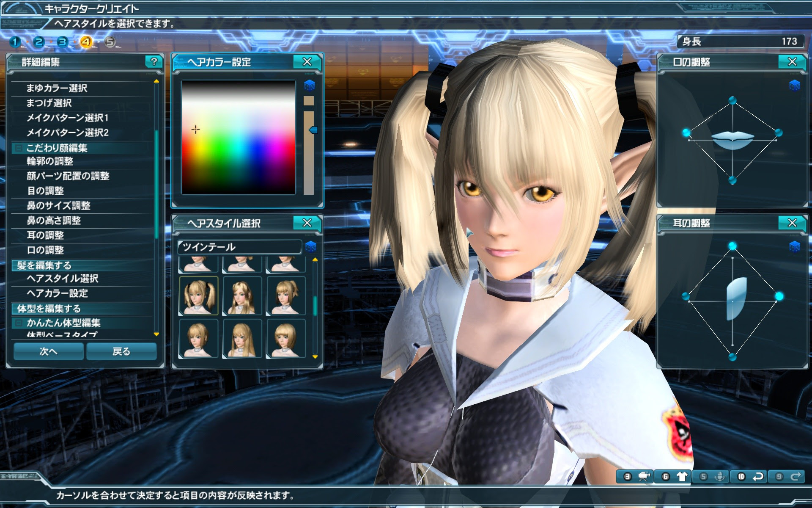Click the hairstyle list scroll-up arrow
This screenshot has width=812, height=508.
[x=315, y=260]
